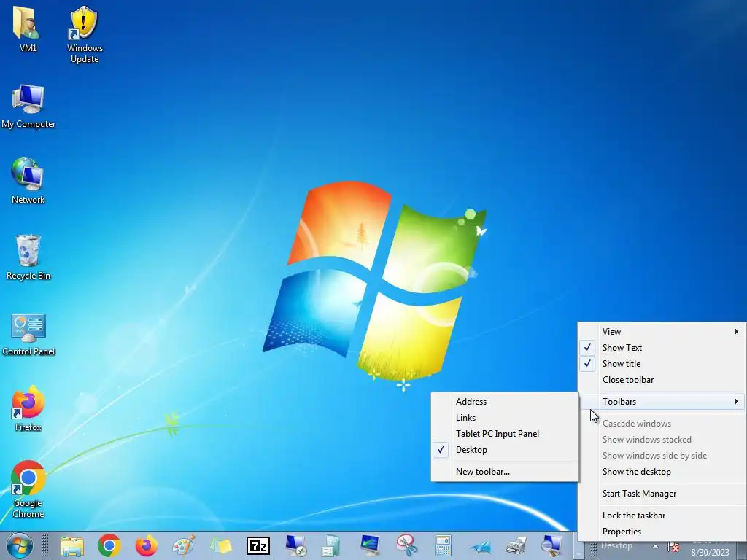Image resolution: width=747 pixels, height=560 pixels.
Task: Select the Control Panel desktop icon
Action: (28, 334)
